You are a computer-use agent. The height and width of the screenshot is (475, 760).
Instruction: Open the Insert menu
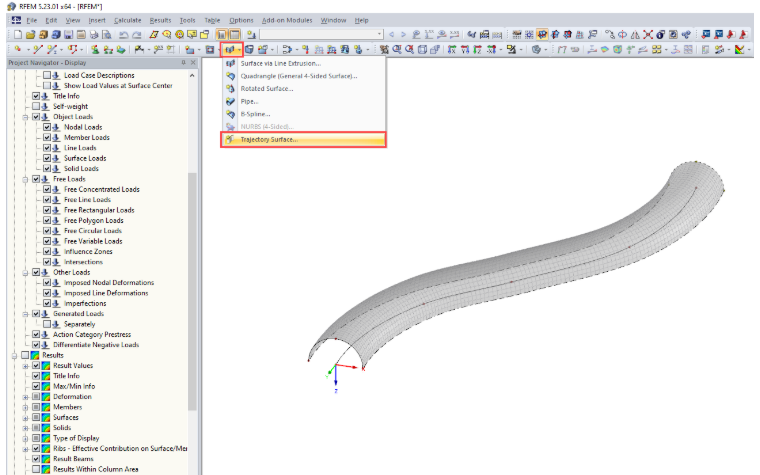(97, 20)
